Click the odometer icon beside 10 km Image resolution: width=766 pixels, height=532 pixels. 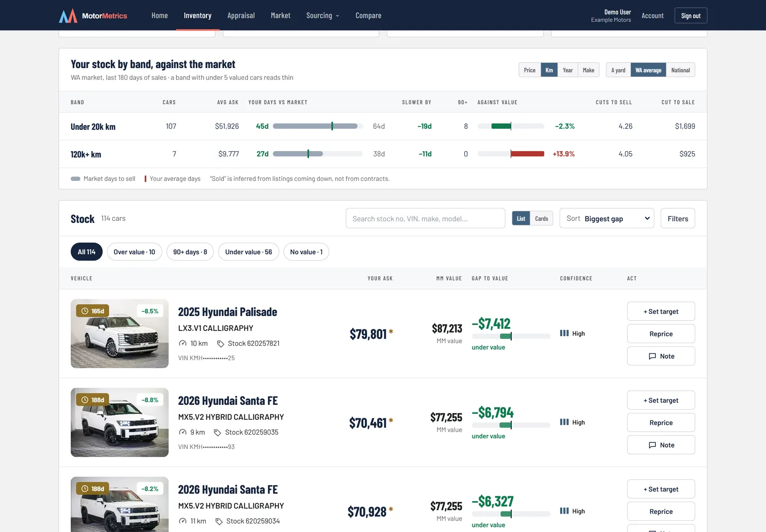(183, 344)
